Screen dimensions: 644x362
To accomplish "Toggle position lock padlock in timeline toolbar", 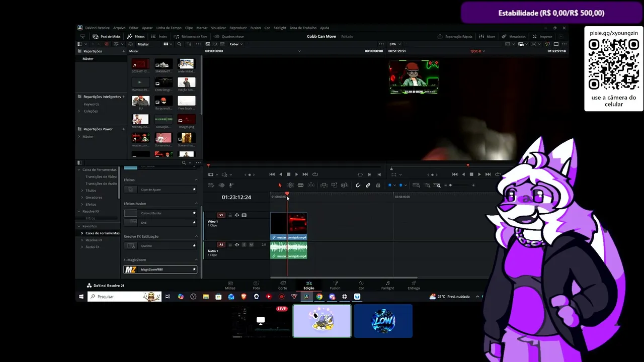I will coord(378,186).
